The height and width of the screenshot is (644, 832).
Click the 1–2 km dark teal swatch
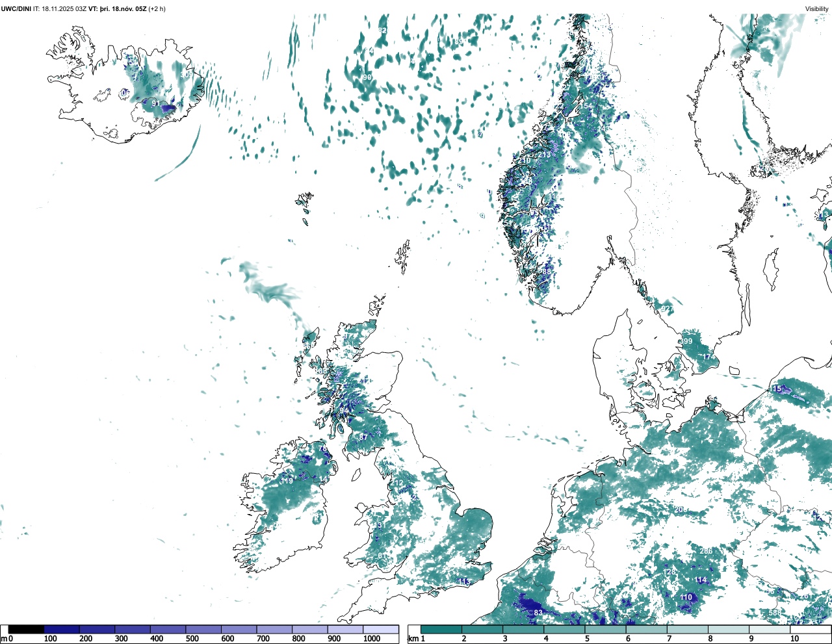pos(441,630)
